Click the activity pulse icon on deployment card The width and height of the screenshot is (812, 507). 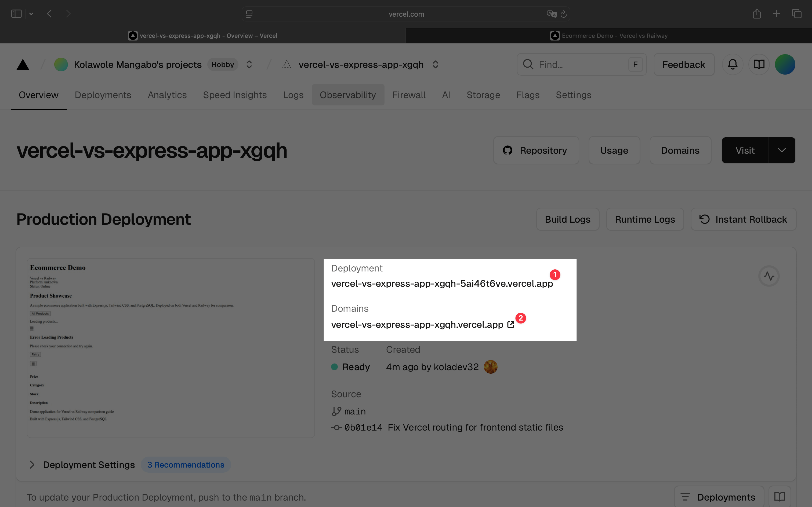[x=769, y=276]
